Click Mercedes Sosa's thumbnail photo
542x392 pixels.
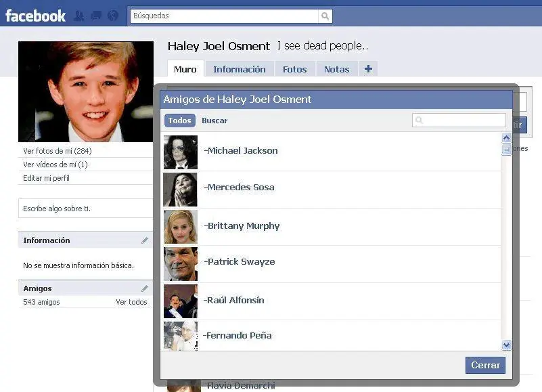(x=181, y=190)
